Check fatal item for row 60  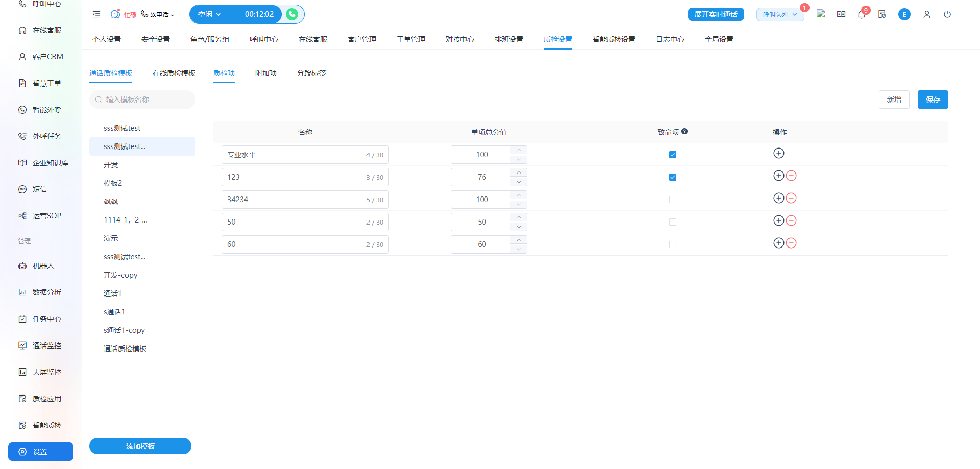(x=673, y=244)
